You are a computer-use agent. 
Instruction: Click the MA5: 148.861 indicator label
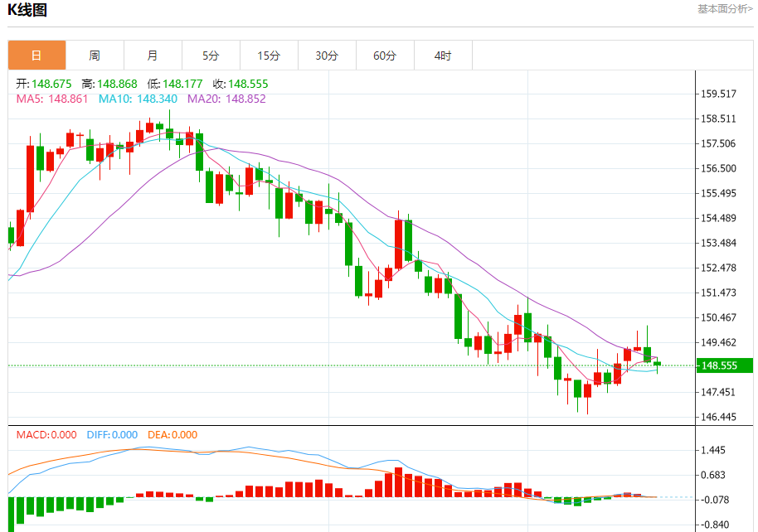point(52,99)
